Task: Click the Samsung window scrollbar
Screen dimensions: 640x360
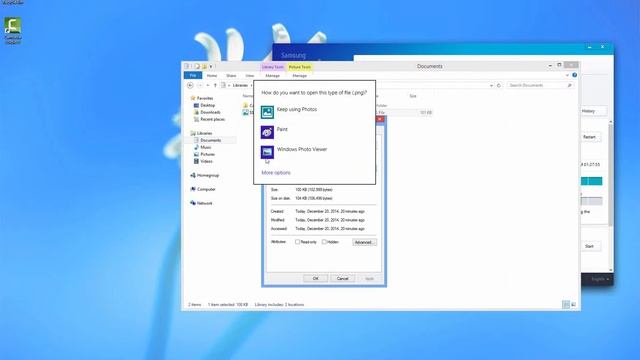Action: coord(611,176)
